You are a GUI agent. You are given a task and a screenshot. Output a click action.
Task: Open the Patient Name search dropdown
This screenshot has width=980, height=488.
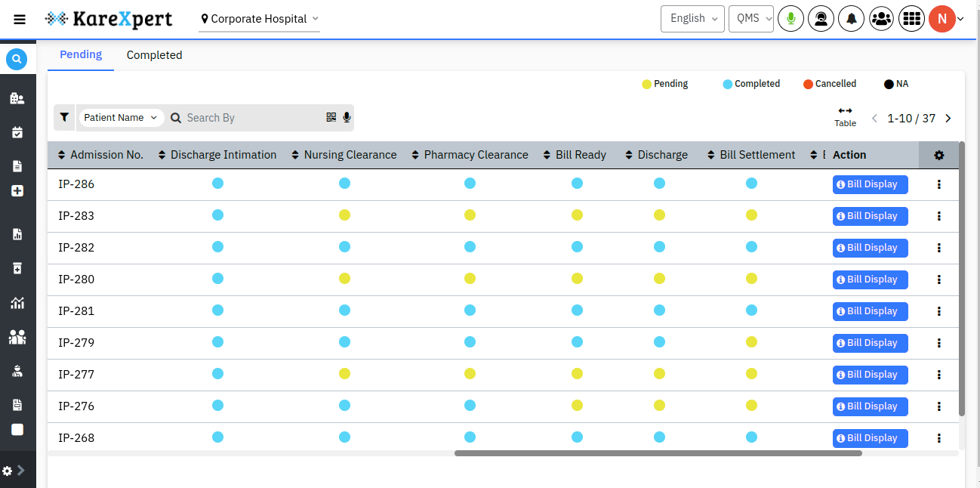tap(121, 117)
